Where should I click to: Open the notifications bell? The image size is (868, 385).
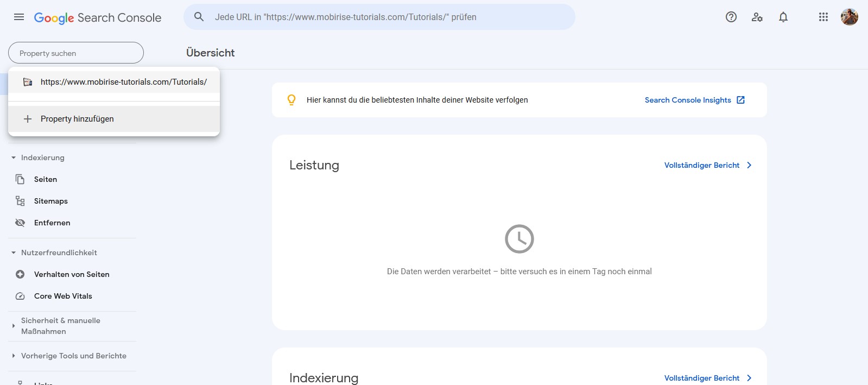[x=783, y=17]
